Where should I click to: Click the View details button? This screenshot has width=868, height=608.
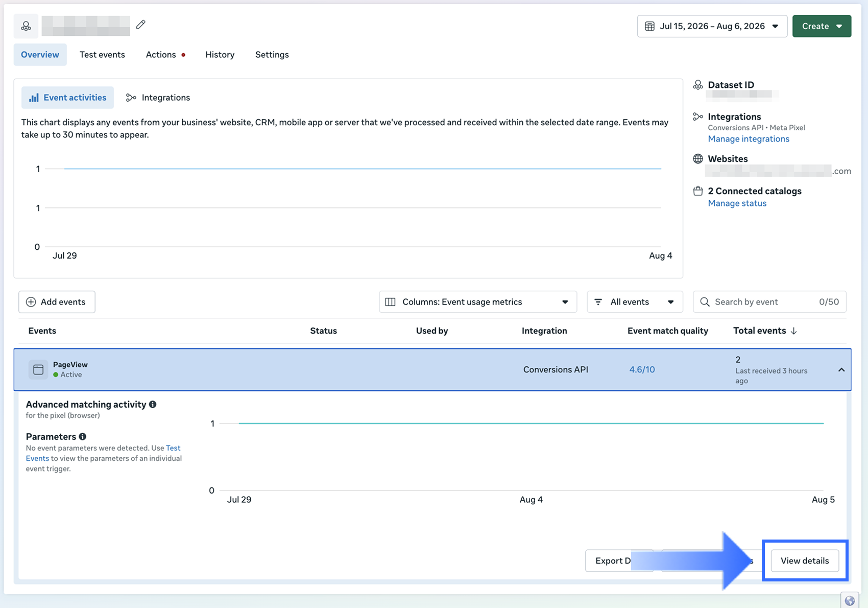(805, 560)
